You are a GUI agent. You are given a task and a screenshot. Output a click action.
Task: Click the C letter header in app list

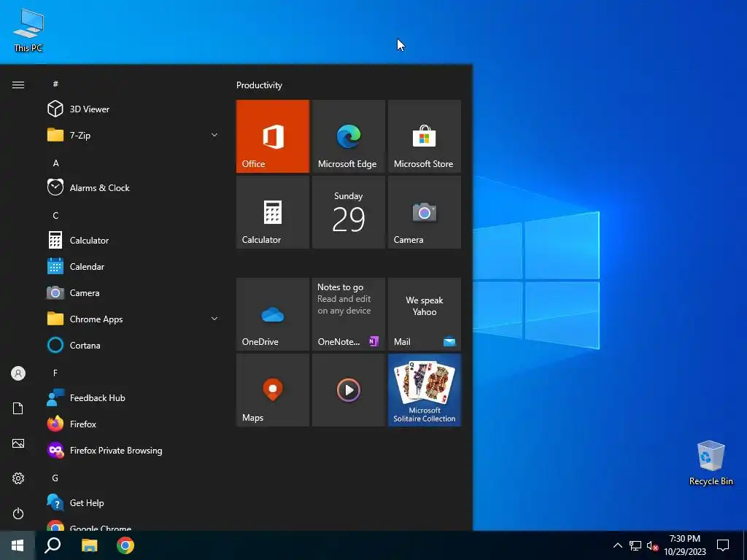55,215
